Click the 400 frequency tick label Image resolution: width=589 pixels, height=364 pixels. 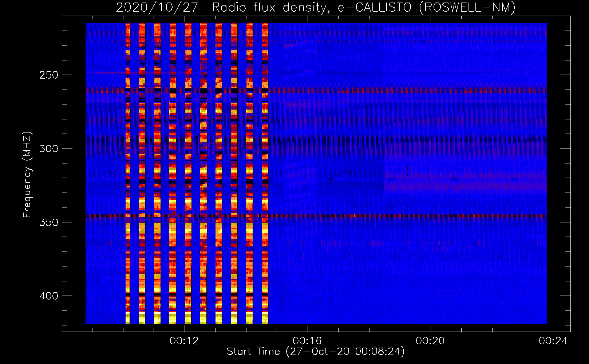pyautogui.click(x=49, y=296)
